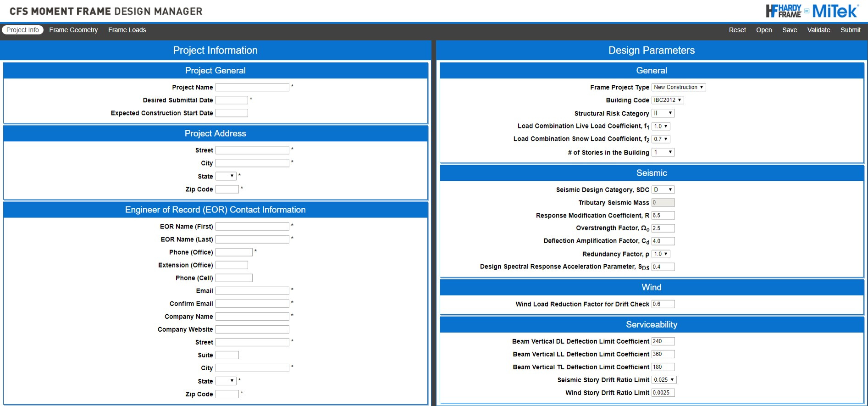
Task: Click the Project General section header
Action: 216,71
